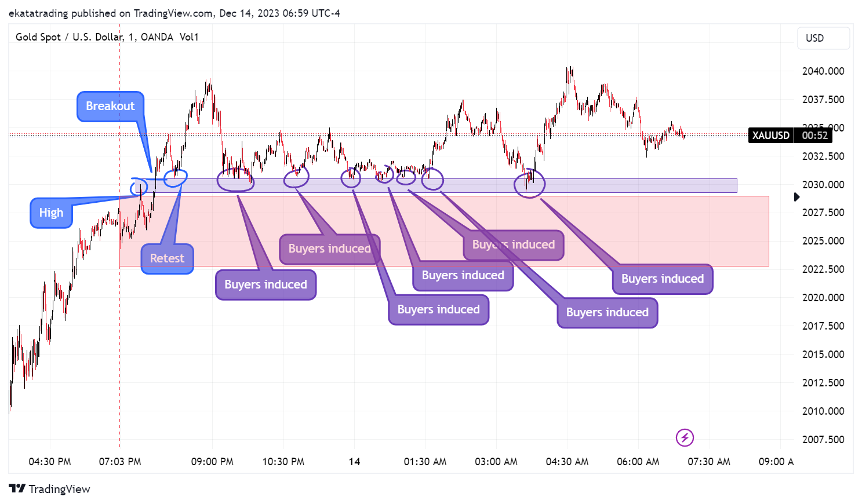Click the 2017.500 price axis label

(x=823, y=326)
